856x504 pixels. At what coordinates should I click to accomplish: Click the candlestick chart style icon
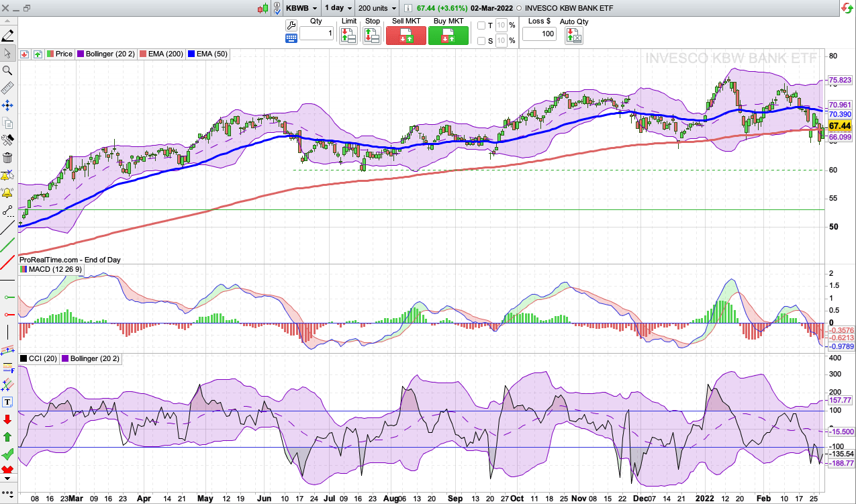[x=263, y=9]
